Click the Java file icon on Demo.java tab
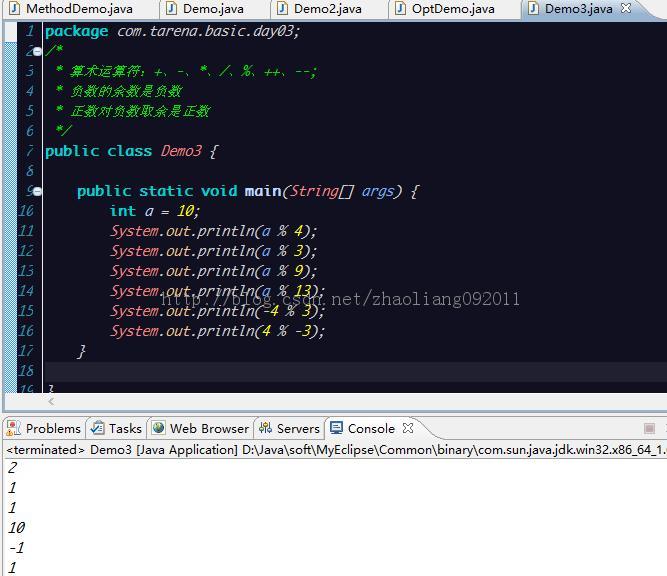The width and height of the screenshot is (667, 576). click(x=171, y=8)
